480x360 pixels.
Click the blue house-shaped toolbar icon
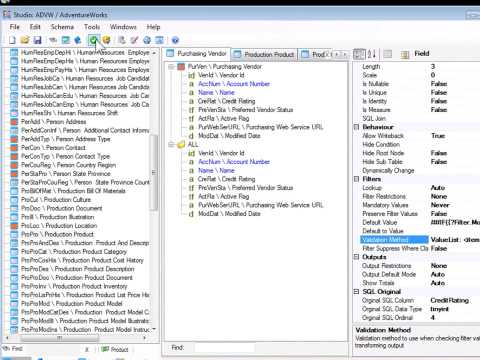78,40
